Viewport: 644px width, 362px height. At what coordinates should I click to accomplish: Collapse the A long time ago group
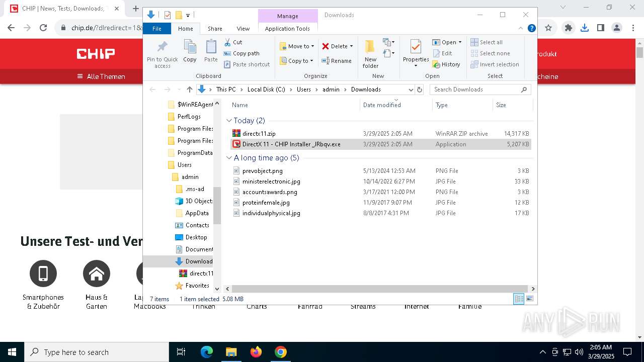[229, 158]
